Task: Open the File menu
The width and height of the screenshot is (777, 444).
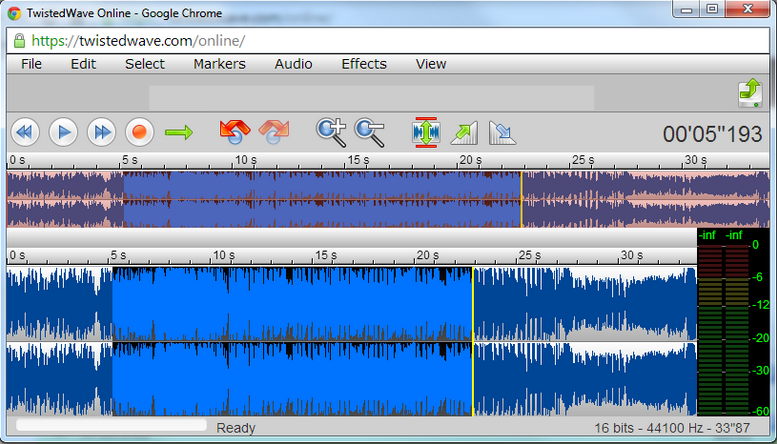Action: click(x=32, y=64)
